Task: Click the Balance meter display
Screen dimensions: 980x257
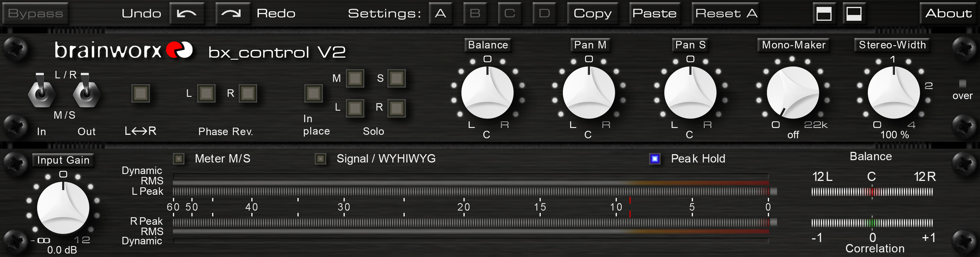Action: (x=872, y=192)
